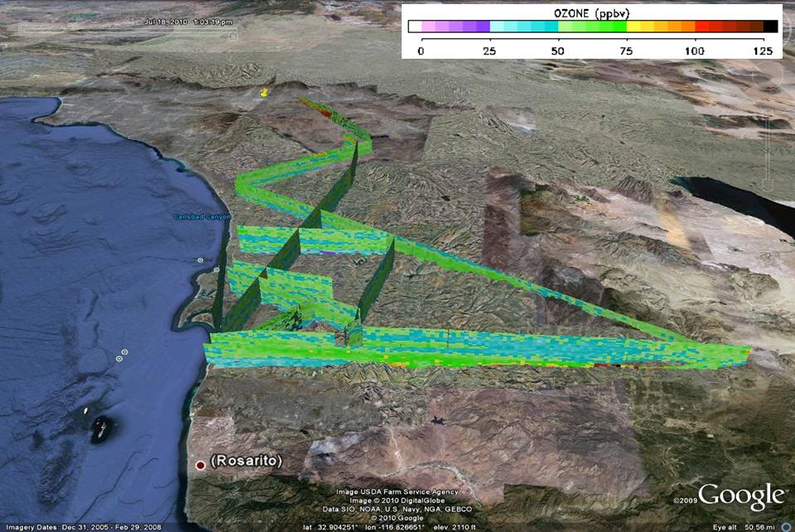The width and height of the screenshot is (795, 532).
Task: Click the Carlsbad Canyon map label
Action: tap(202, 216)
